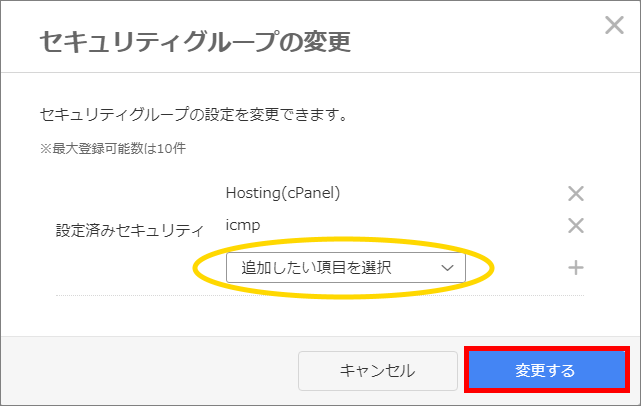Close the セキュリティグループの変更 dialog with X
Viewport: 641px width, 406px height.
point(614,25)
